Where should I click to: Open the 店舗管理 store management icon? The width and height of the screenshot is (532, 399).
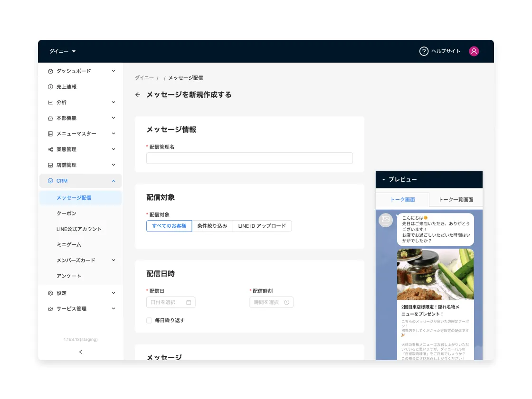[51, 165]
